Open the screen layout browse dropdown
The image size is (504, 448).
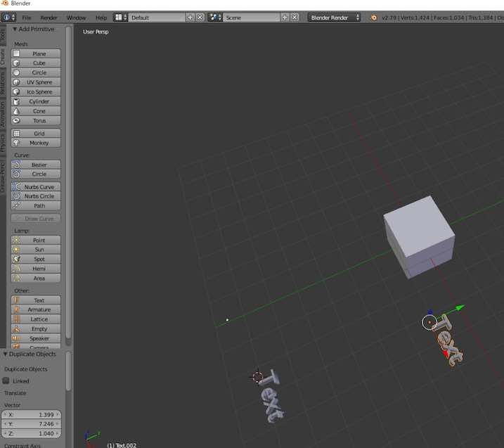[x=120, y=18]
